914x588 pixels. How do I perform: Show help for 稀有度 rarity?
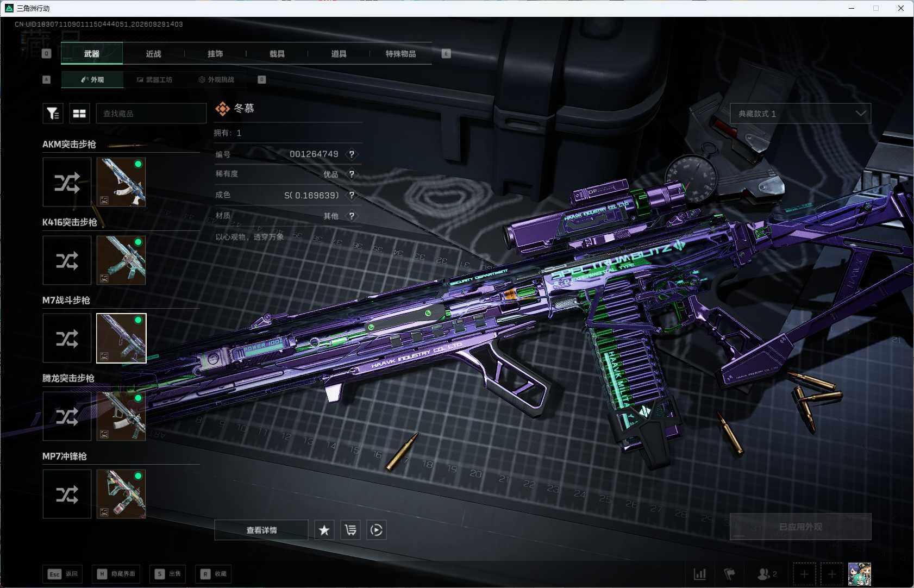(352, 174)
